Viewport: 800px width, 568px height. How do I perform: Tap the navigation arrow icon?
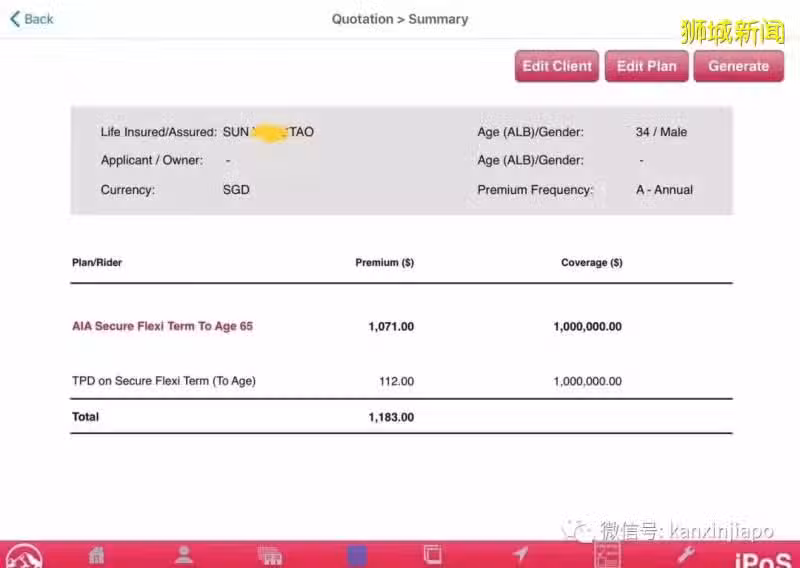[x=520, y=554]
